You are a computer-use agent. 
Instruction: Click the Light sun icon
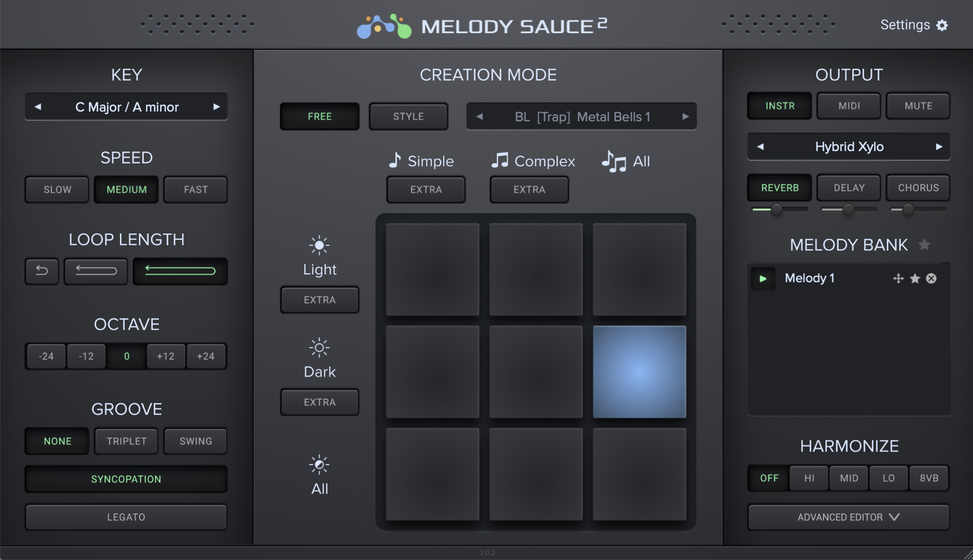click(319, 245)
